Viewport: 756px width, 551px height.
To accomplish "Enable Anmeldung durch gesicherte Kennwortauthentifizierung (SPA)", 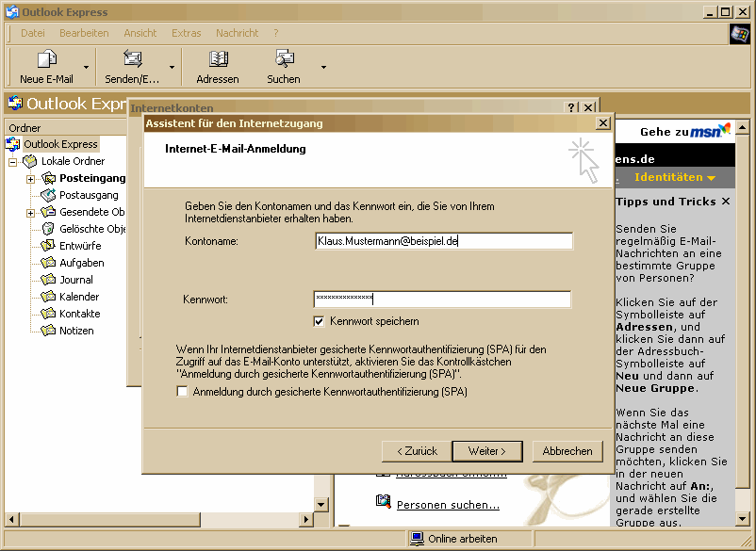I will pos(182,392).
